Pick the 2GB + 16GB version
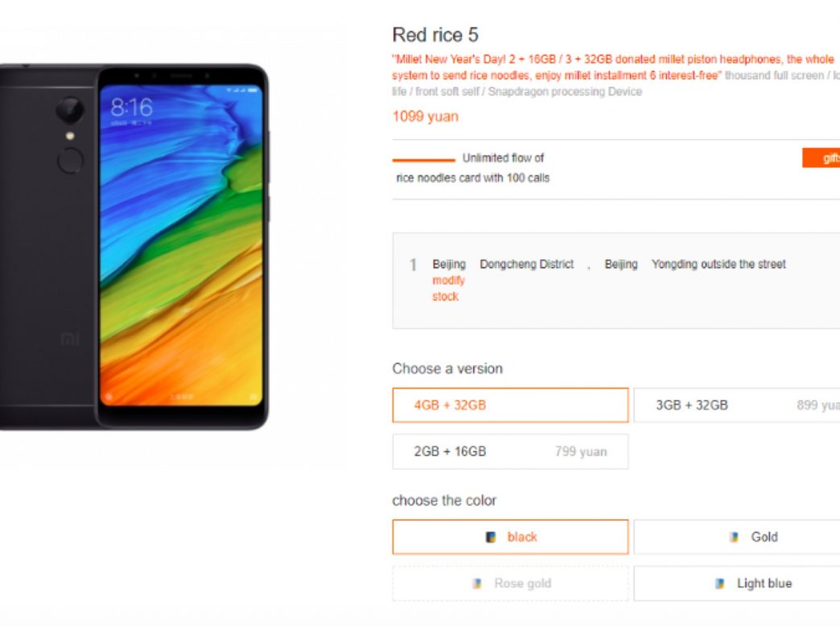Image resolution: width=840 pixels, height=630 pixels. 510,451
